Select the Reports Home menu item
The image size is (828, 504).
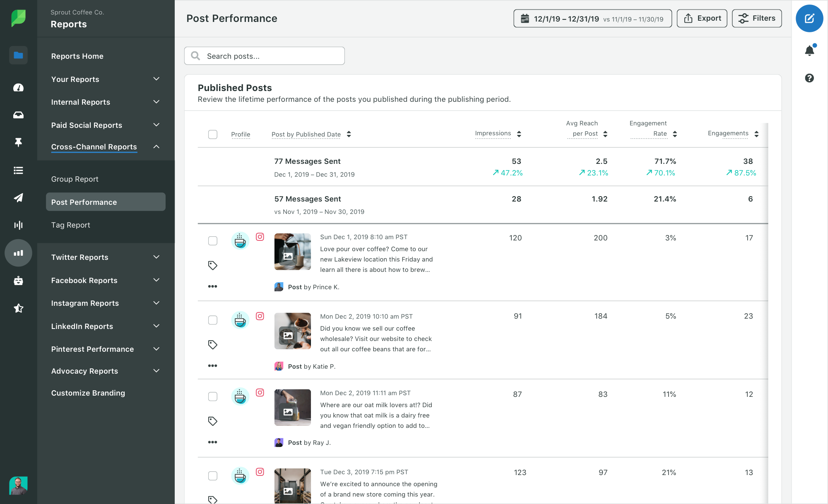click(x=77, y=56)
